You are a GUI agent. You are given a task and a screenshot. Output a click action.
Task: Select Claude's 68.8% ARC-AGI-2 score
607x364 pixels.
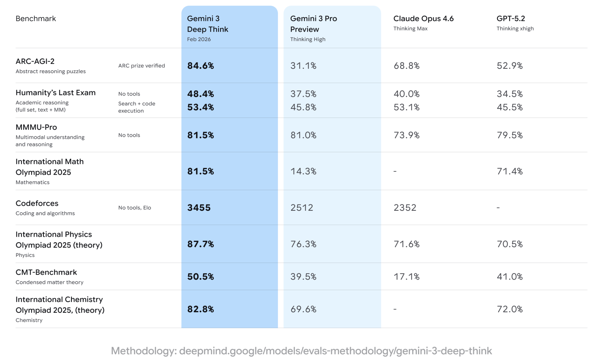click(406, 66)
